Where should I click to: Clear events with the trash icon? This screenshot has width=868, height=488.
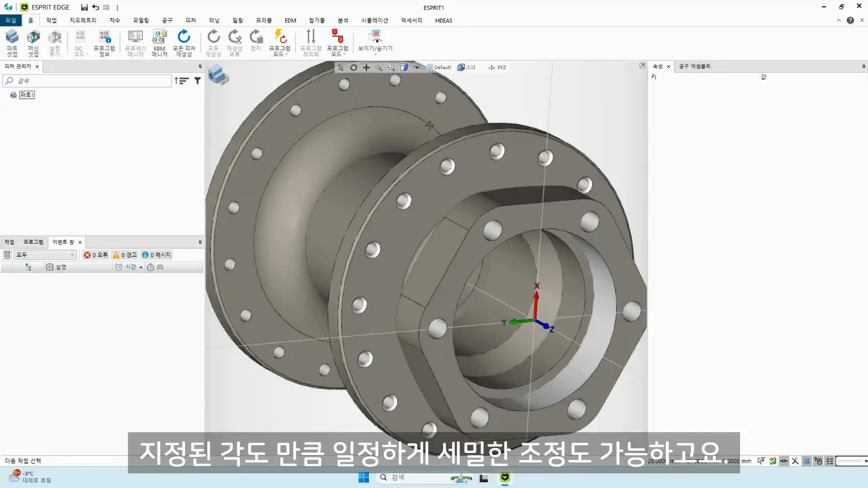click(x=7, y=255)
